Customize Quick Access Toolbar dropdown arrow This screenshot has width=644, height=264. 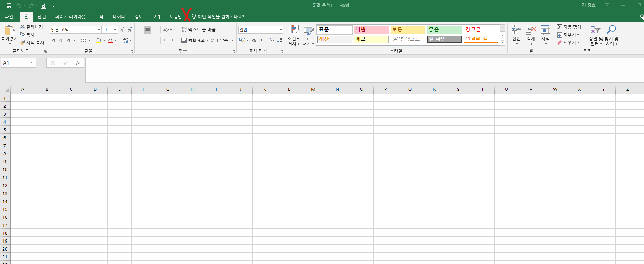(53, 6)
